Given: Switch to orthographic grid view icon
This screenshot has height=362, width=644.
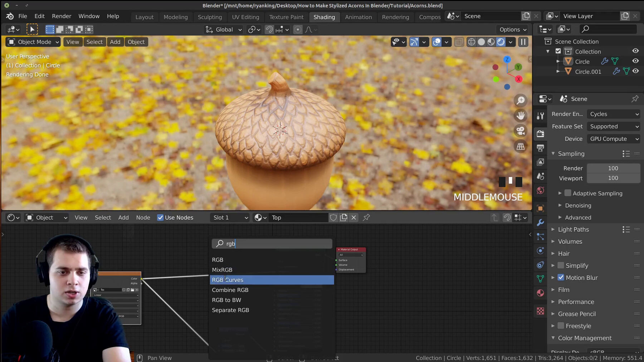Looking at the screenshot, I should point(521,147).
